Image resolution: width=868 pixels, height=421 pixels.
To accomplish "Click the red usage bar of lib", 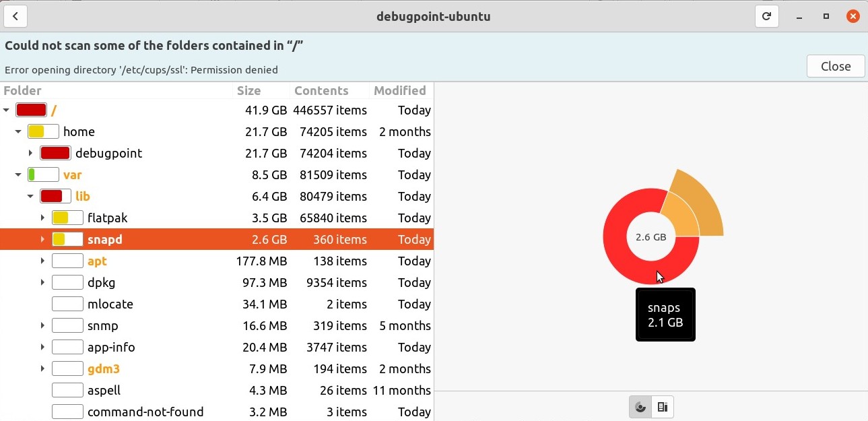I will 55,196.
